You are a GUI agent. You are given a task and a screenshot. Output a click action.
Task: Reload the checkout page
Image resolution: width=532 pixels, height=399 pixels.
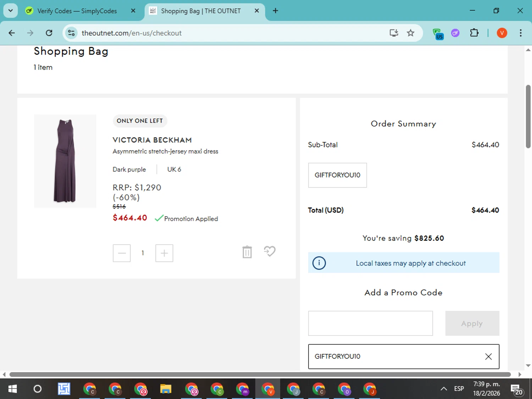coord(49,33)
